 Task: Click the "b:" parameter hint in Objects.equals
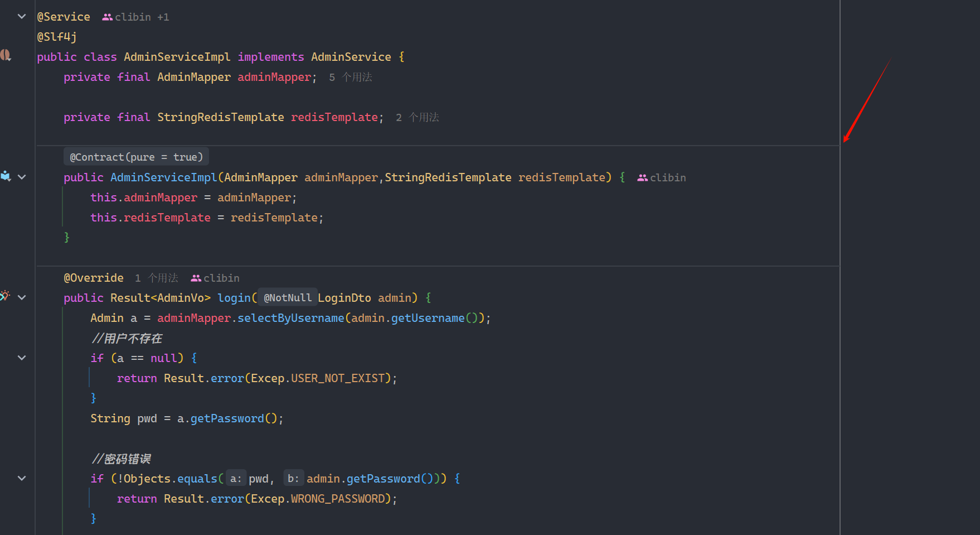click(x=293, y=479)
